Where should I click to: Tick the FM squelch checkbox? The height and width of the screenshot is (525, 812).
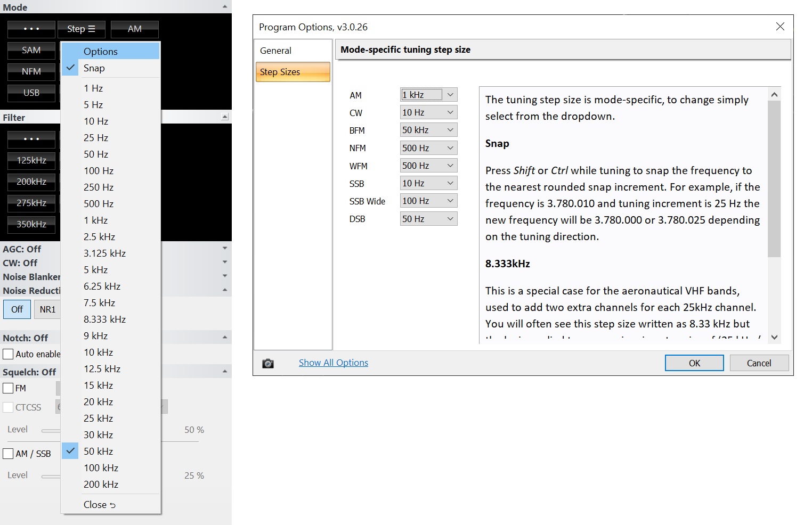tap(9, 388)
